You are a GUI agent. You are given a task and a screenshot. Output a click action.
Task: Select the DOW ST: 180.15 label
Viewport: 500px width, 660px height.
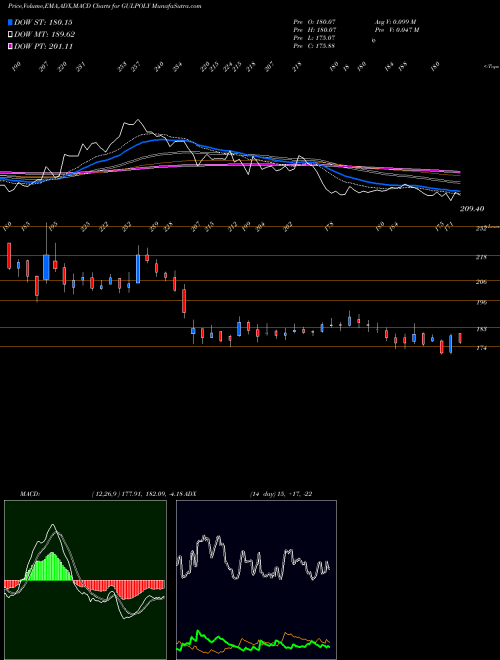43,22
